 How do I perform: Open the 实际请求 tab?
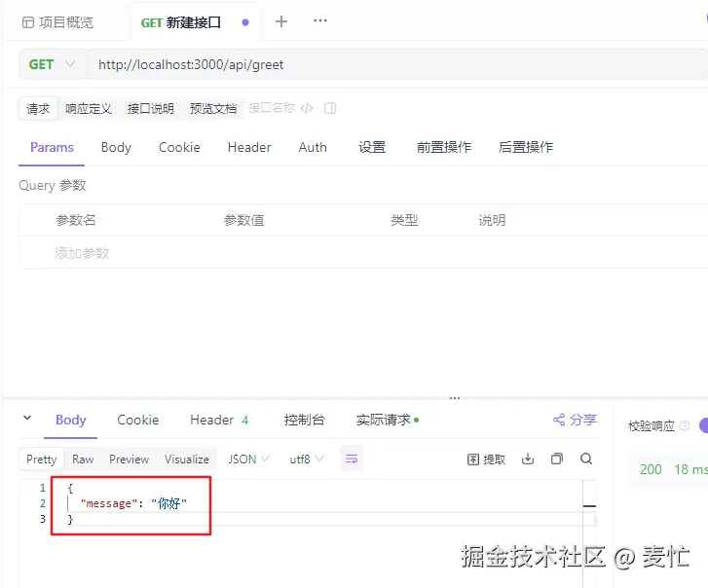[388, 420]
